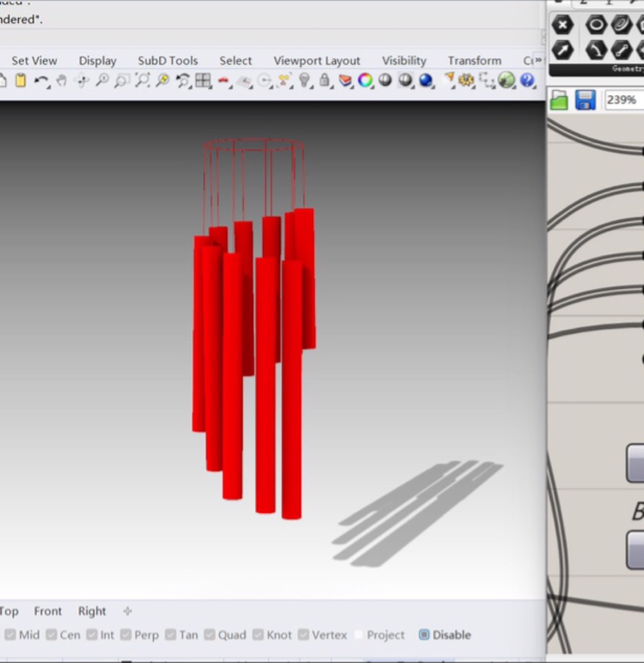Add a viewport tab with the plus icon
Viewport: 644px width, 663px height.
[x=127, y=611]
